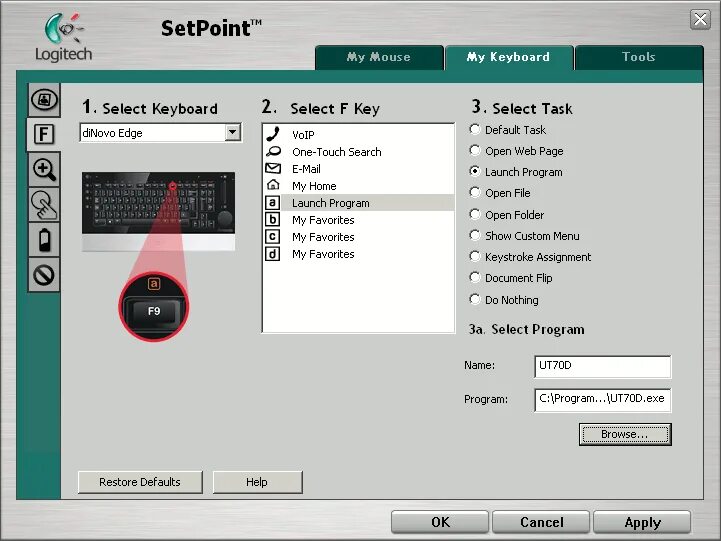The width and height of the screenshot is (721, 541).
Task: Choose the Document Flip task
Action: click(475, 278)
